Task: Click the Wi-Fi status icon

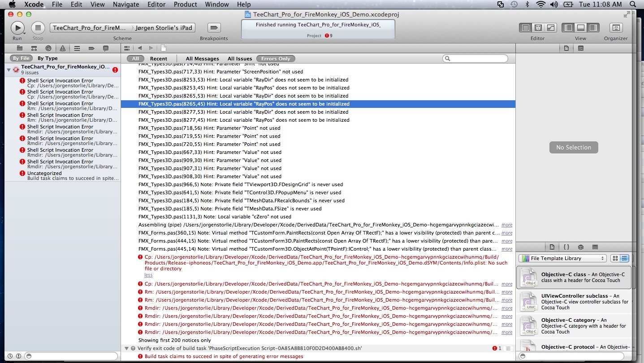Action: pos(541,4)
